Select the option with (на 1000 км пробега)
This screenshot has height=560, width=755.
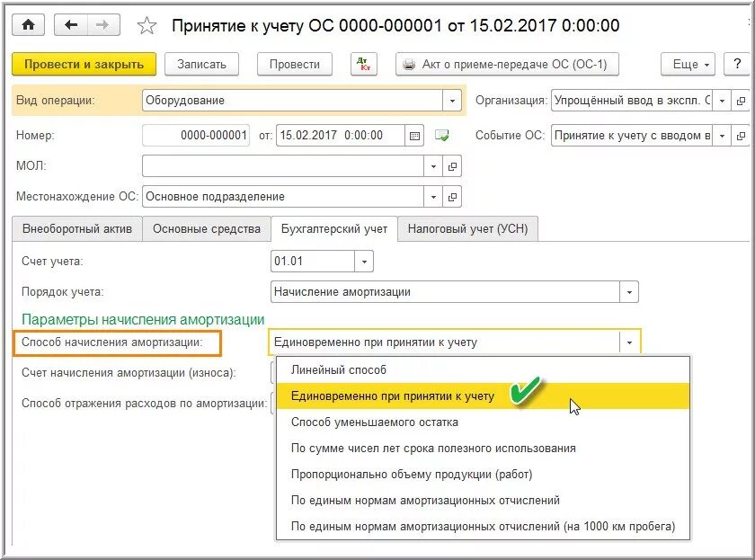[483, 527]
